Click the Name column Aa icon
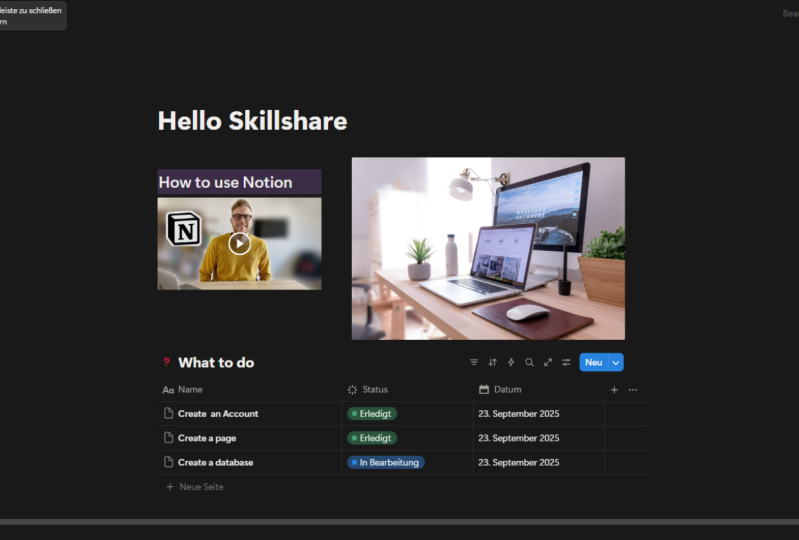Screen dimensions: 799x540 [x=168, y=390]
